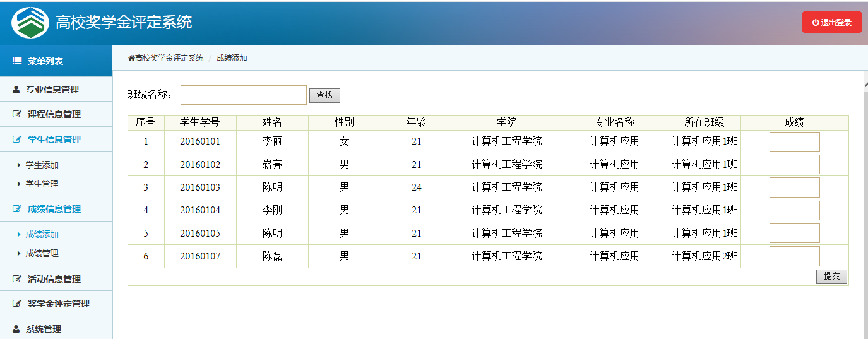Click the score input for 李刚
This screenshot has width=868, height=339.
coord(795,210)
